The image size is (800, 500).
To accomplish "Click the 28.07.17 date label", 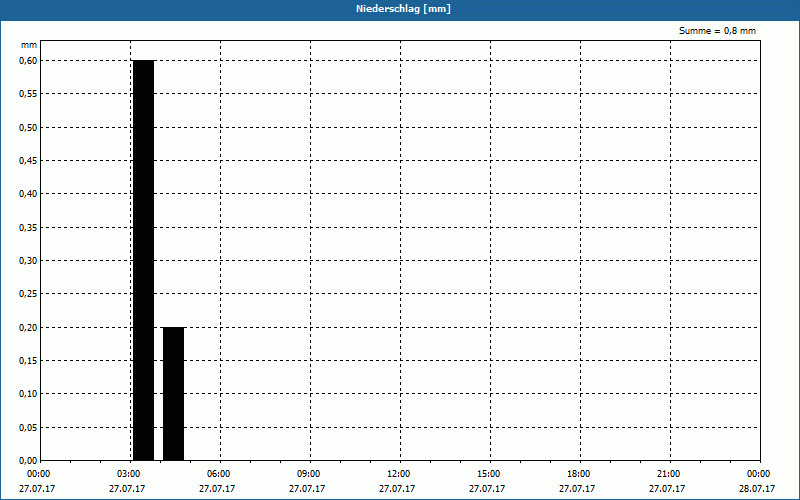I will point(757,489).
